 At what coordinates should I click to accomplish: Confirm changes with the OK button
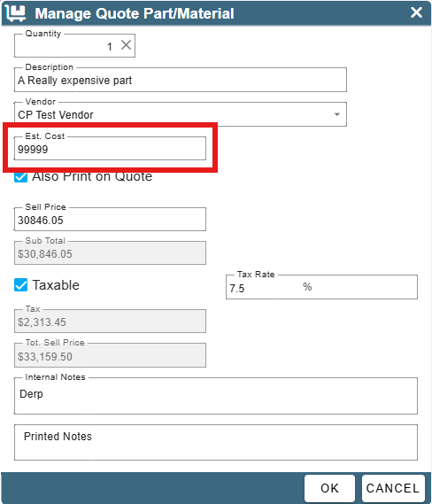329,488
